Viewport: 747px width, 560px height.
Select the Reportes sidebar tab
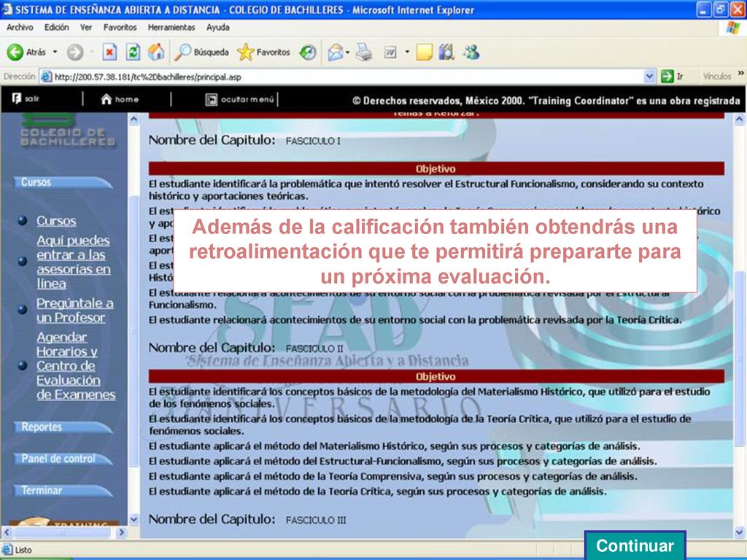[x=64, y=427]
